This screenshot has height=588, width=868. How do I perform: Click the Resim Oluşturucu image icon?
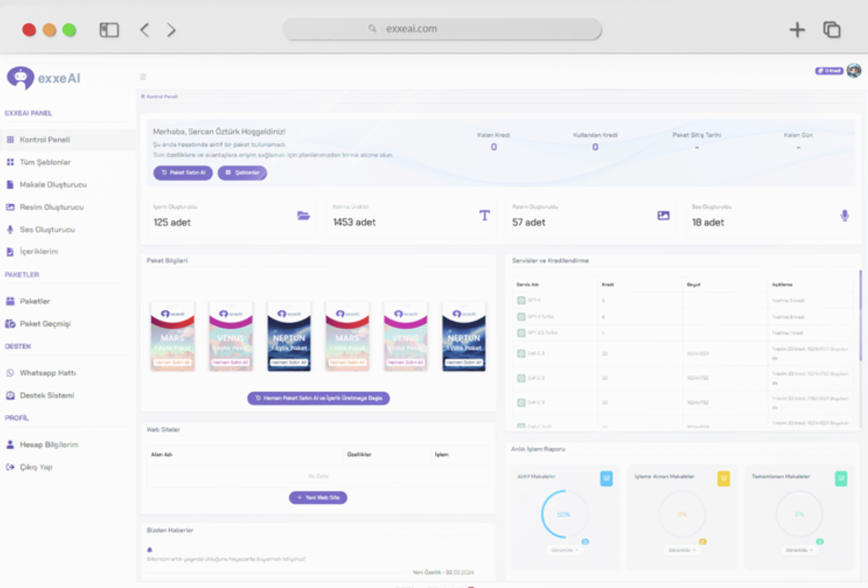pyautogui.click(x=10, y=207)
